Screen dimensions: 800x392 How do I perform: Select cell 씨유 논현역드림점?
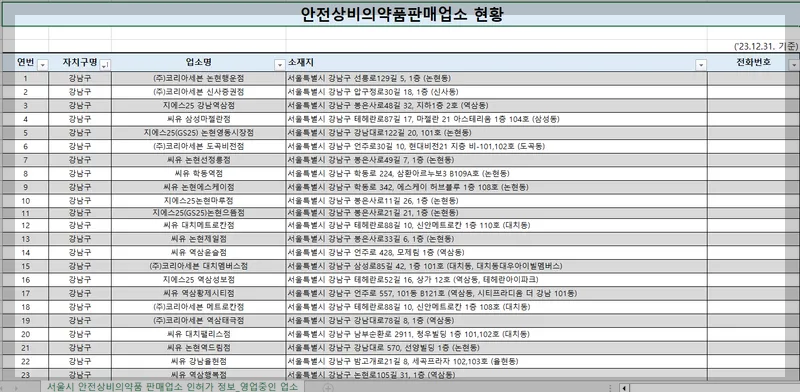[198, 348]
